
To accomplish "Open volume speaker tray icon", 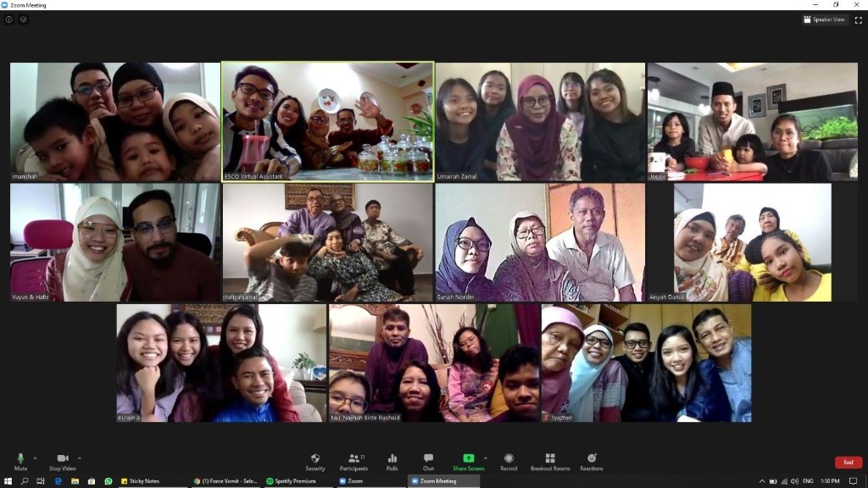I will tap(795, 481).
